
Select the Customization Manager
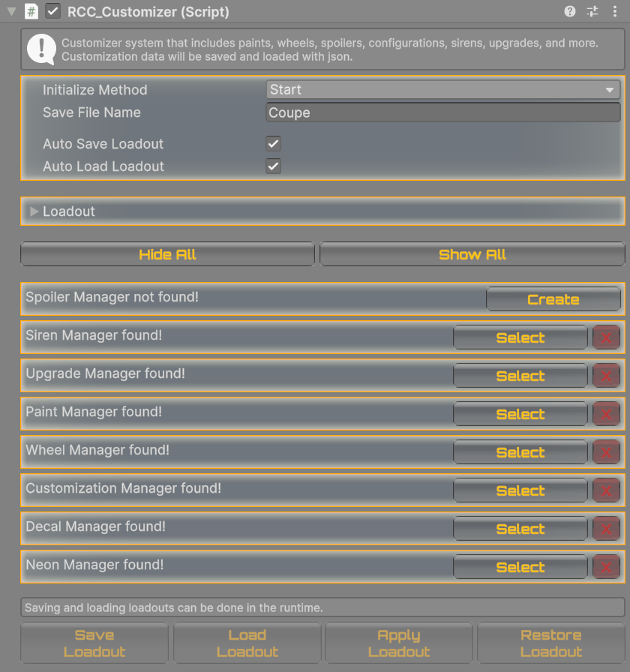point(520,490)
